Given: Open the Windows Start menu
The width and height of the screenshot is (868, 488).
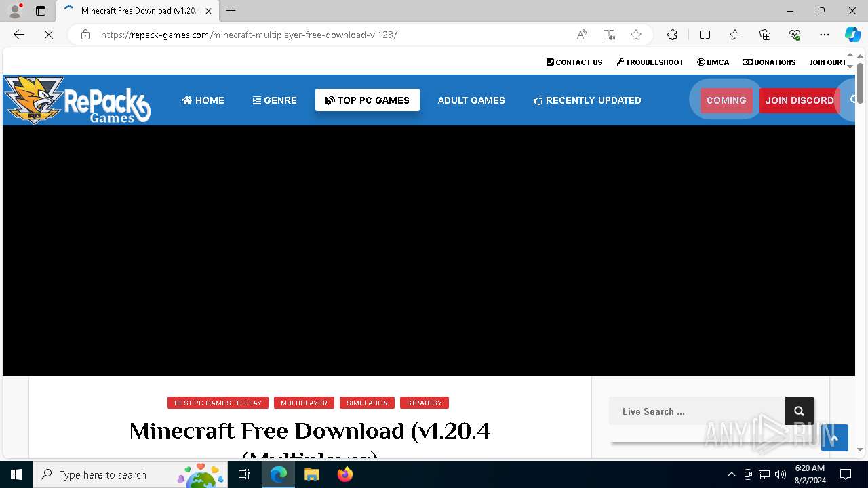Looking at the screenshot, I should pyautogui.click(x=16, y=474).
